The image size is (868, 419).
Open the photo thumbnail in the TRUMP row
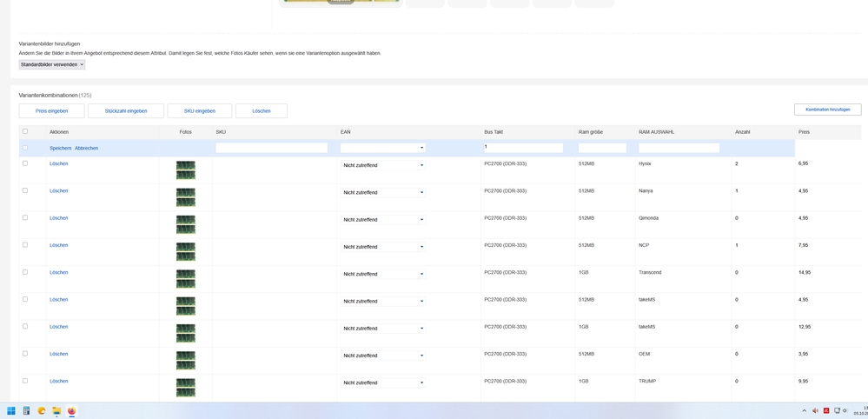pos(185,388)
